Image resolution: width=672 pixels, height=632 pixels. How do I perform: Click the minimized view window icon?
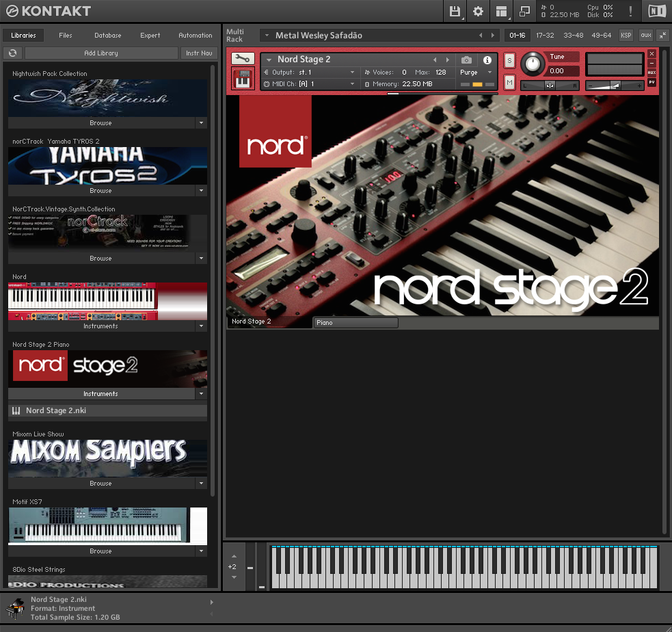pos(524,11)
